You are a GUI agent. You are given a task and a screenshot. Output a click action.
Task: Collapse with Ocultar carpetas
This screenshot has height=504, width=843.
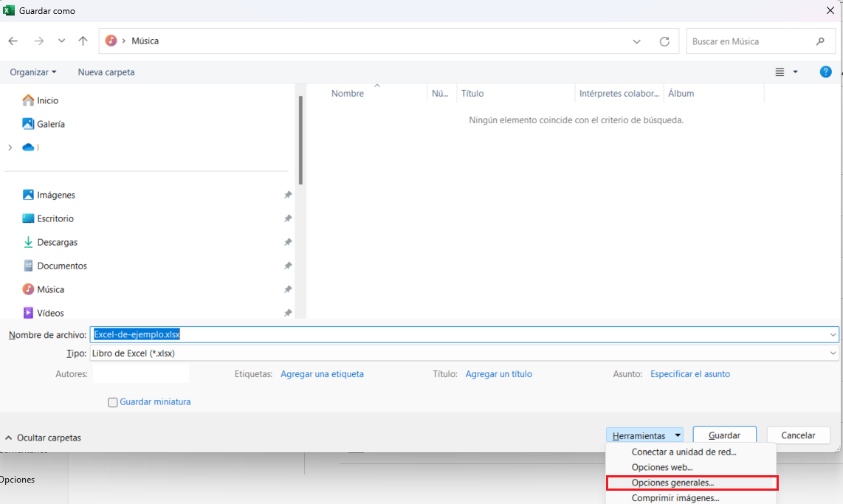pos(43,438)
